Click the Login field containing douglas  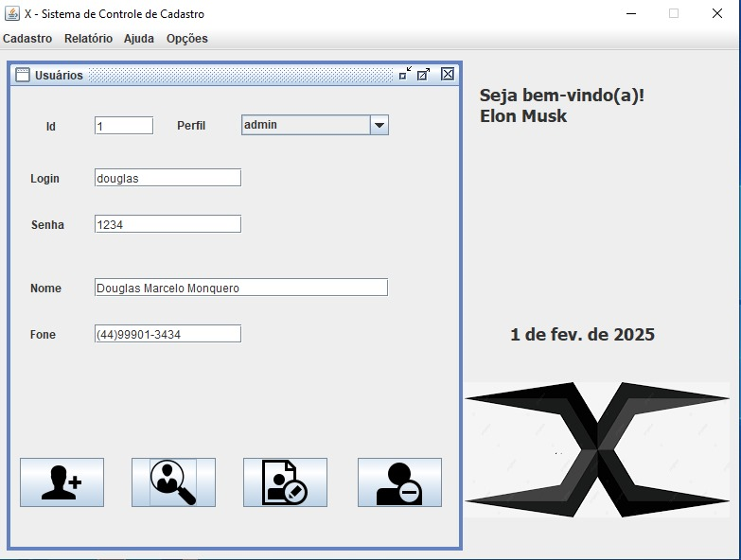(x=168, y=178)
